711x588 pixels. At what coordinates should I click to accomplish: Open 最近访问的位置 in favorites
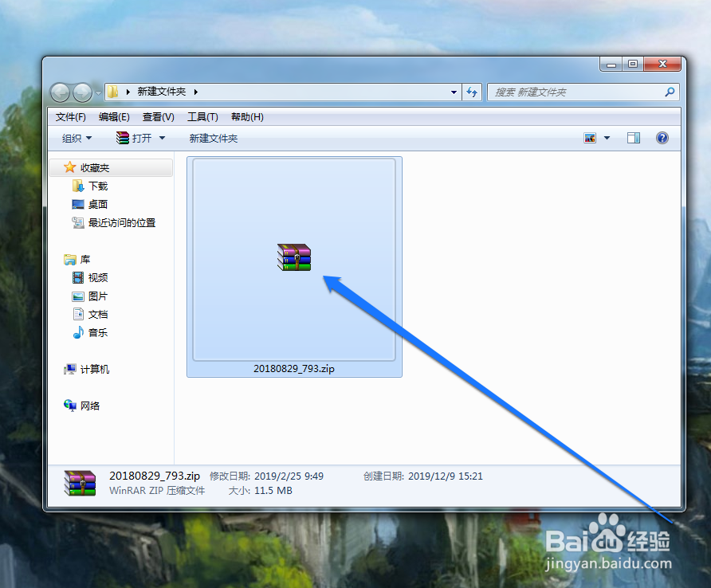coord(122,222)
